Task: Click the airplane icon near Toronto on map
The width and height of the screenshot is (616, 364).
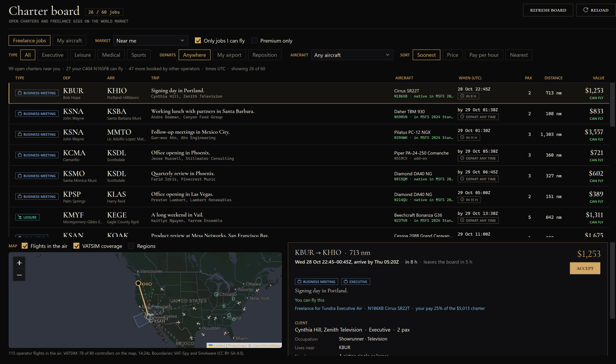Action: tap(258, 290)
